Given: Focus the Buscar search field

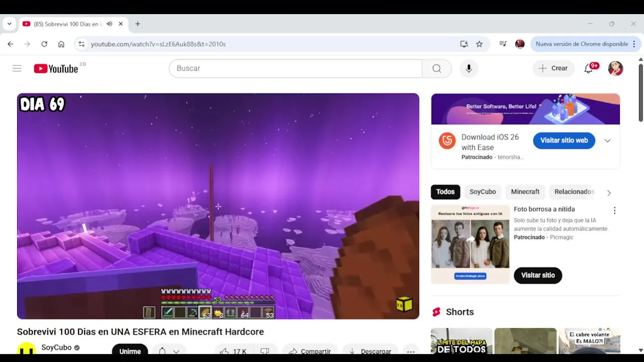Looking at the screenshot, I should pos(295,68).
